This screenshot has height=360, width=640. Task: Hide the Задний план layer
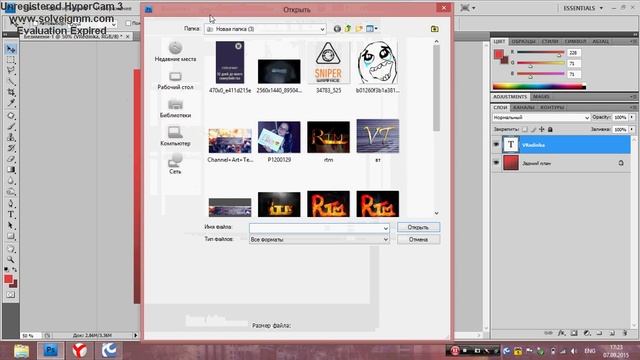[x=496, y=162]
